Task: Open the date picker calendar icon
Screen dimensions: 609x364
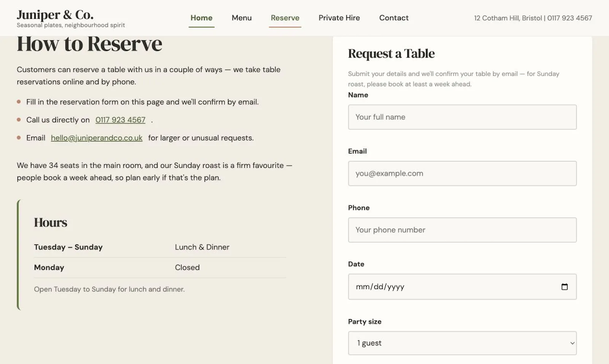Action: click(564, 287)
